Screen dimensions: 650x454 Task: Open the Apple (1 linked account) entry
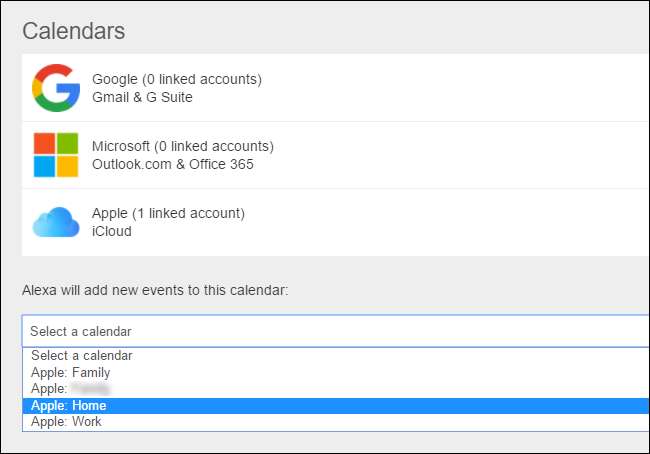(x=168, y=213)
